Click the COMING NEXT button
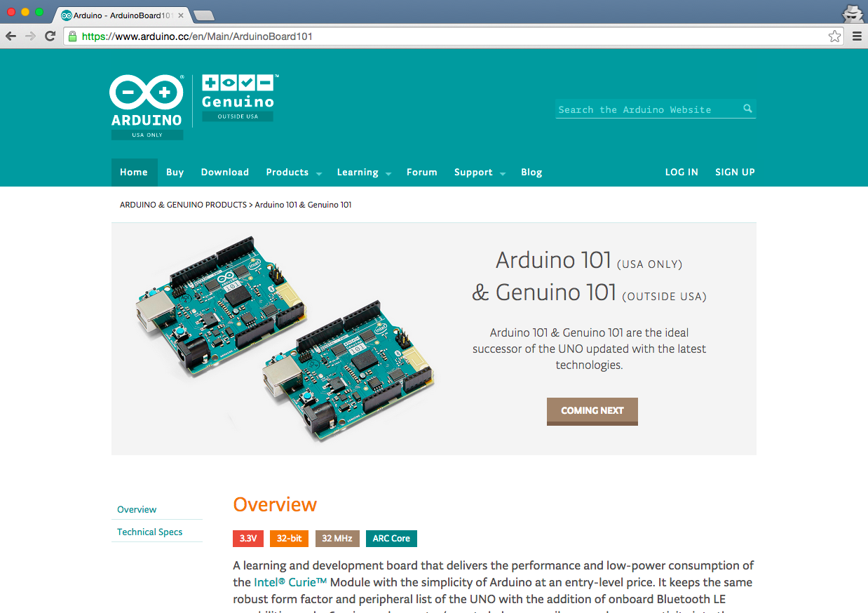868x613 pixels. click(x=592, y=411)
